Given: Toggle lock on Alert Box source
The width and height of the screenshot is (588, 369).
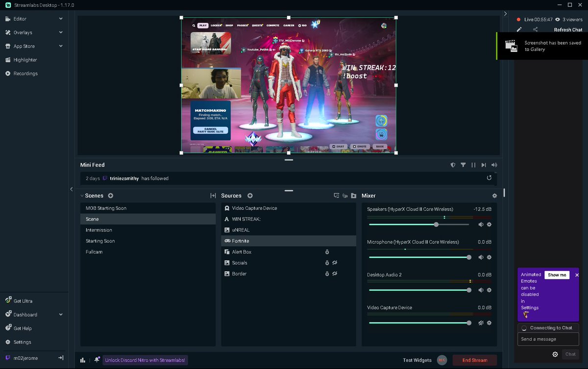Looking at the screenshot, I should pyautogui.click(x=327, y=252).
